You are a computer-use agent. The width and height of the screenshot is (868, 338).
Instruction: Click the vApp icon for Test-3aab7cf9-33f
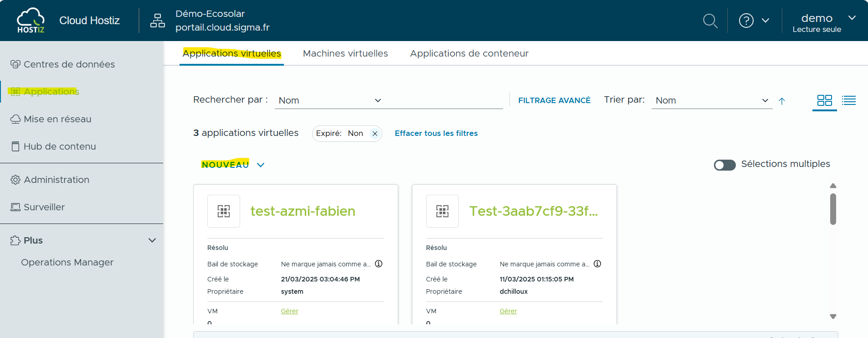(x=442, y=211)
